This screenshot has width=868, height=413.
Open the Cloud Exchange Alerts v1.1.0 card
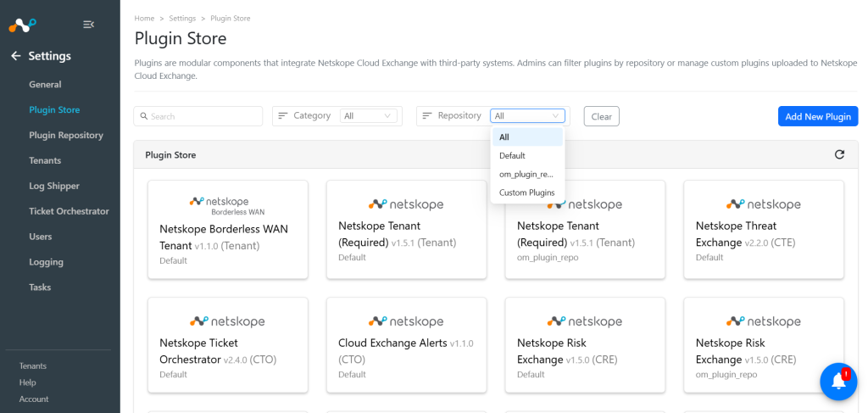tap(406, 345)
